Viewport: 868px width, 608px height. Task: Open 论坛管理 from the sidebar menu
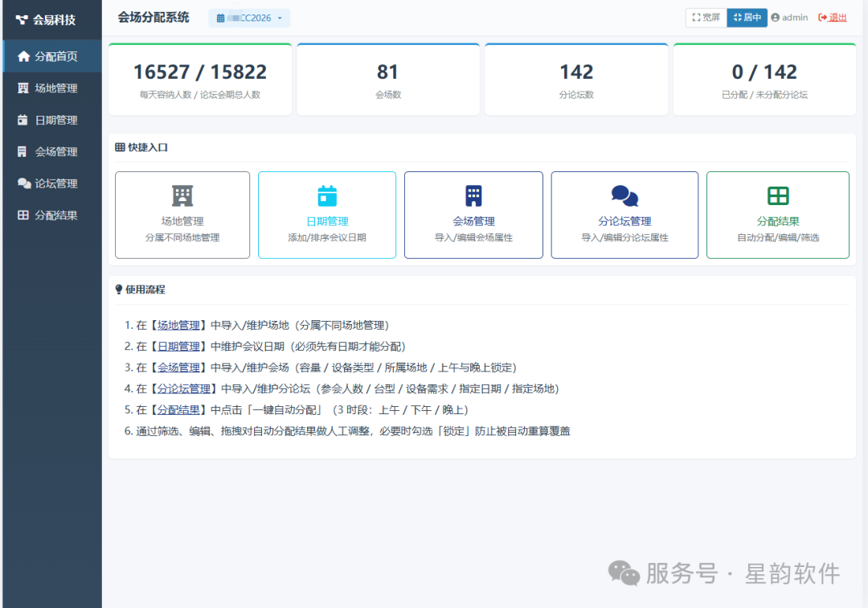[52, 183]
